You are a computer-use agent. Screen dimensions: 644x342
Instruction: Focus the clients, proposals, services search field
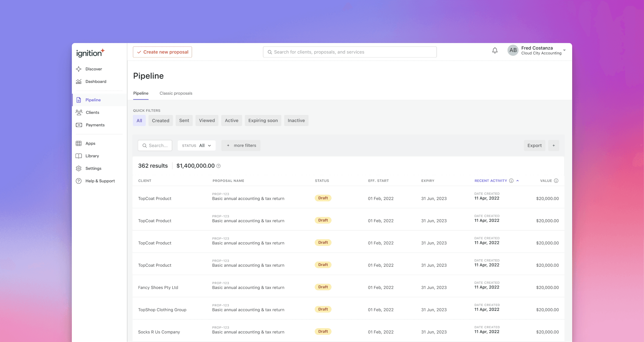tap(349, 52)
